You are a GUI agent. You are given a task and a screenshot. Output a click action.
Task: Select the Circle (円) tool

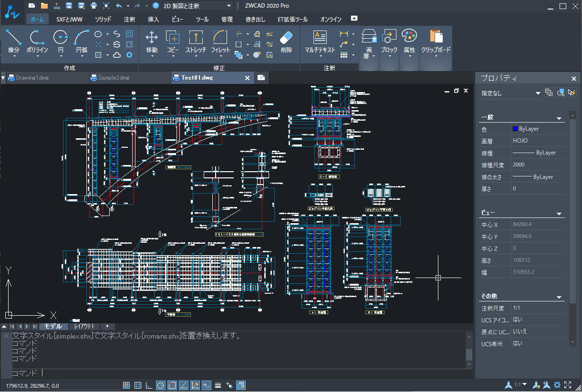tap(60, 41)
